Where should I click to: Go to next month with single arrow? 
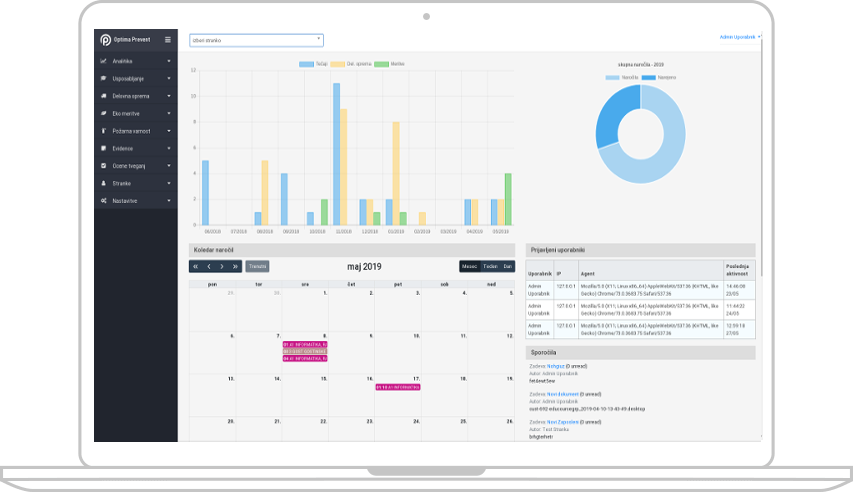pos(222,266)
